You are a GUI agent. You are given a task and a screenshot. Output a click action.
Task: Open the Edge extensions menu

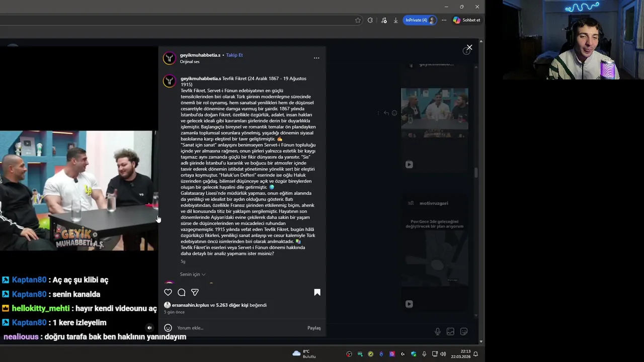pyautogui.click(x=370, y=20)
